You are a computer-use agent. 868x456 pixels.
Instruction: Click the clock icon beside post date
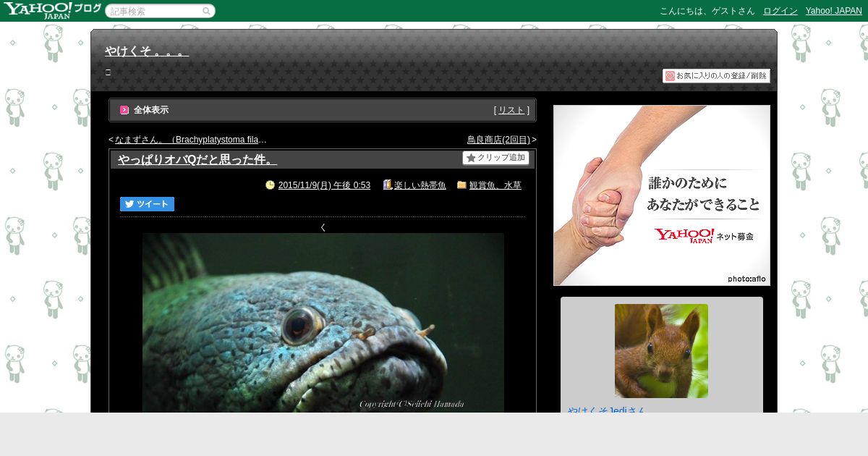click(271, 185)
